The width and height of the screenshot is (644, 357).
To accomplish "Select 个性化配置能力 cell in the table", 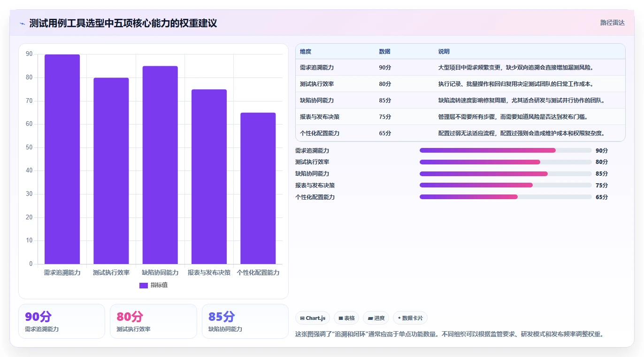I will pyautogui.click(x=320, y=133).
